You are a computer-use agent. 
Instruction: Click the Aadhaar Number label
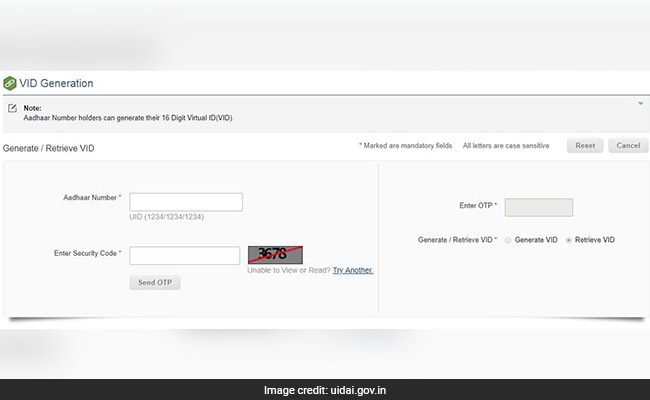coord(90,198)
